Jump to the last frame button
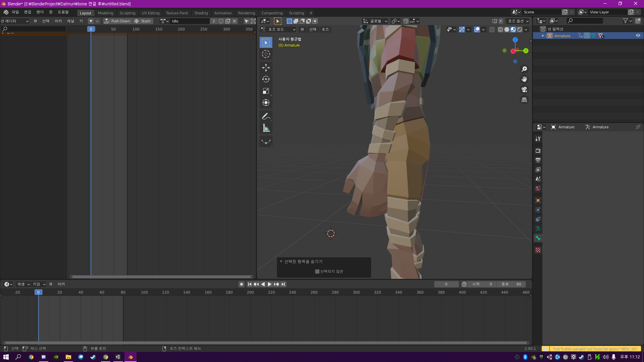 coord(283,284)
